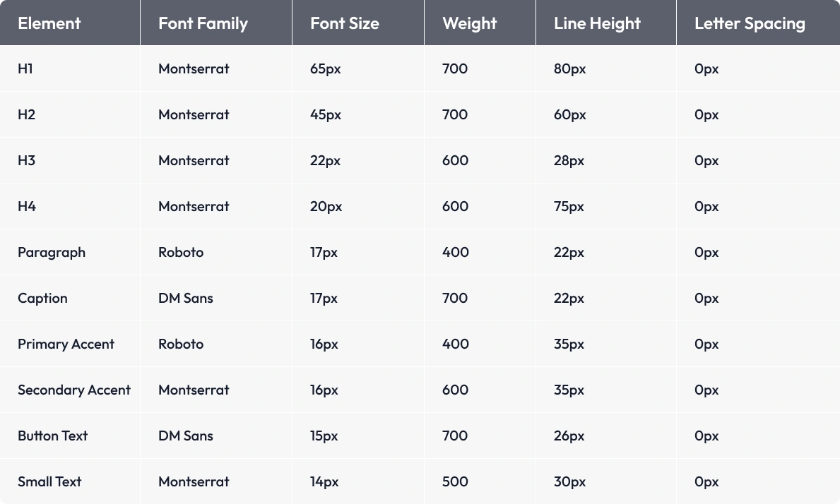Image resolution: width=840 pixels, height=504 pixels.
Task: Click the Letter Spacing column header
Action: [x=750, y=23]
